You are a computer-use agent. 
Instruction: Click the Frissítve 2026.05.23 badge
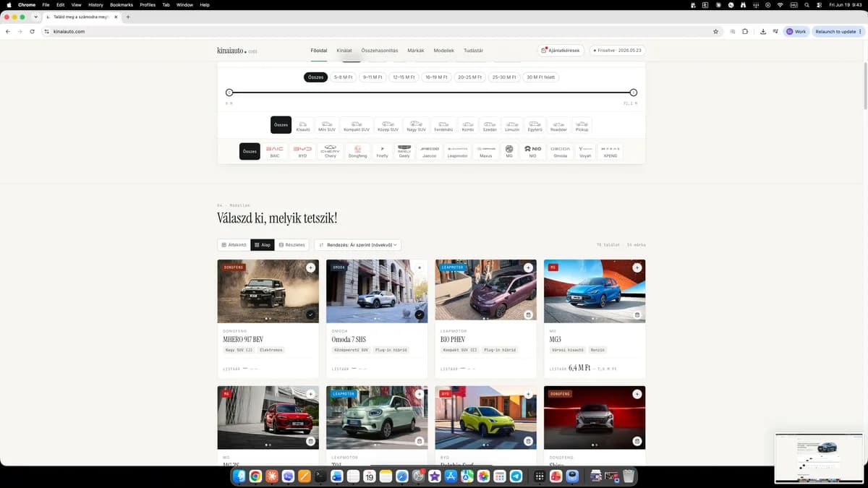coord(617,51)
